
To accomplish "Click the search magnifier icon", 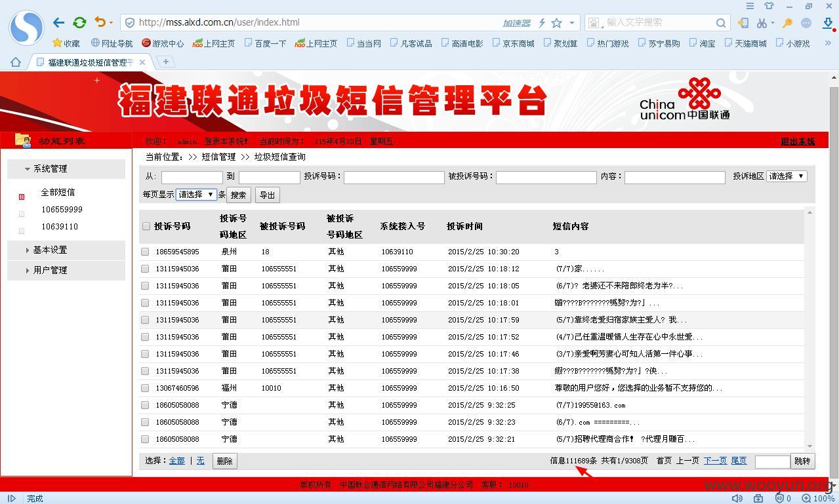I will pyautogui.click(x=721, y=23).
